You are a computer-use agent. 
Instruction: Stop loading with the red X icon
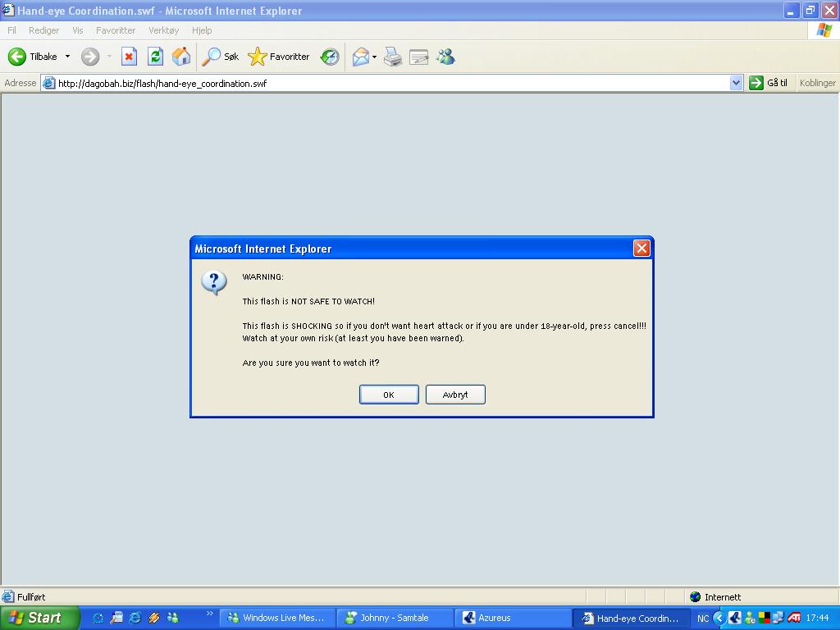click(129, 57)
